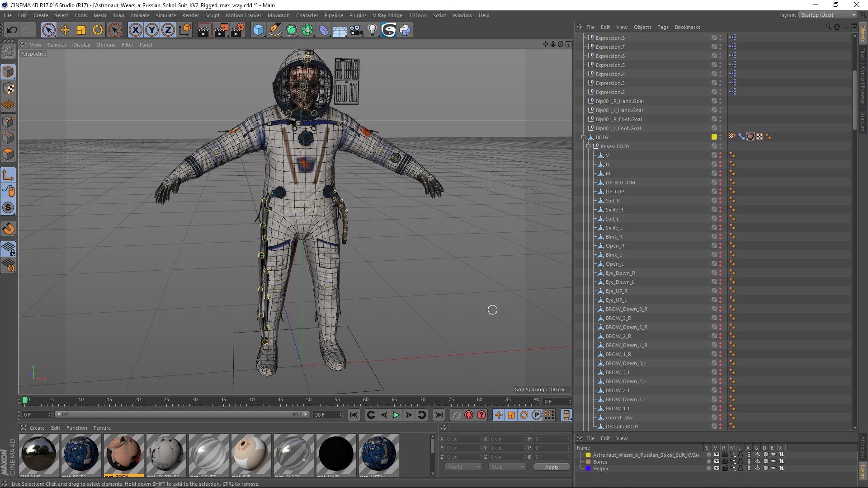Open the spline Pen tool
The image size is (868, 488).
[x=274, y=30]
